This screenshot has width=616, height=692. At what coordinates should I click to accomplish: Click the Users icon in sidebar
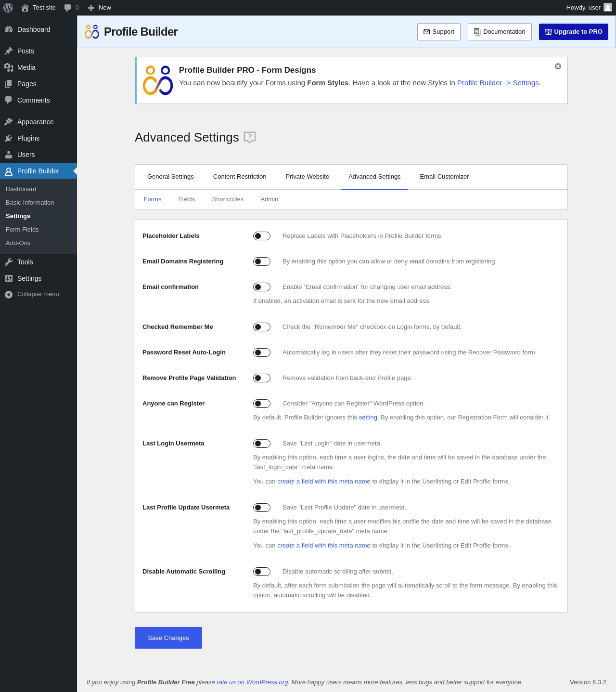(x=9, y=155)
